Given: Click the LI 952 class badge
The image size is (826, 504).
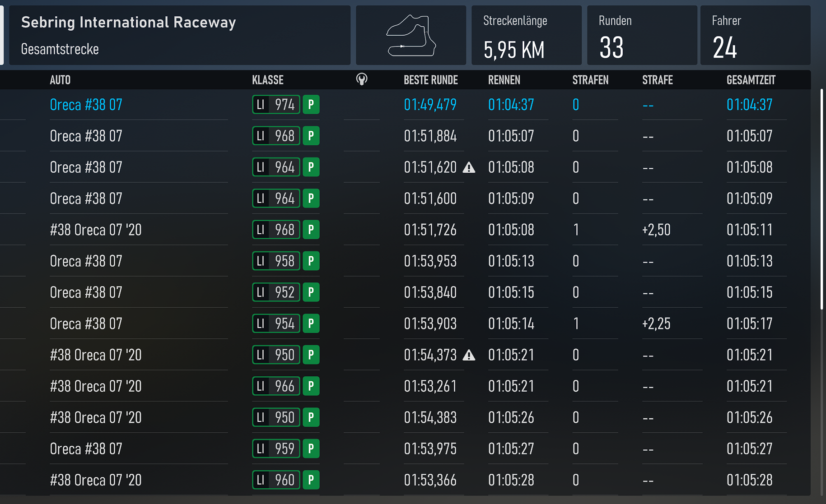Looking at the screenshot, I should click(276, 292).
